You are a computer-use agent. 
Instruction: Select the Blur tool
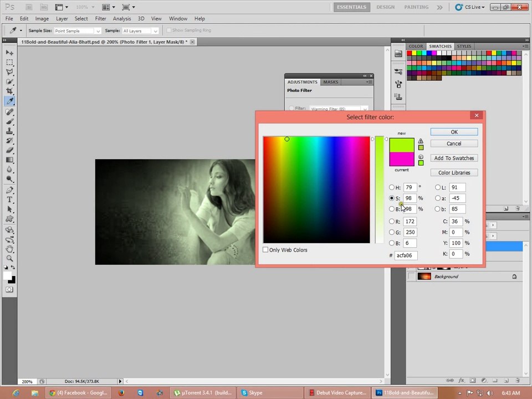[x=9, y=170]
